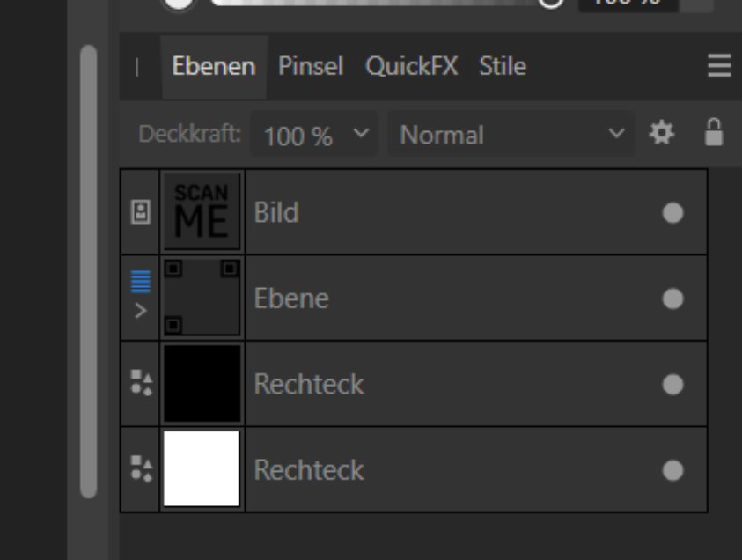Open the Layers panel hamburger menu
This screenshot has height=560, width=742.
pos(720,66)
